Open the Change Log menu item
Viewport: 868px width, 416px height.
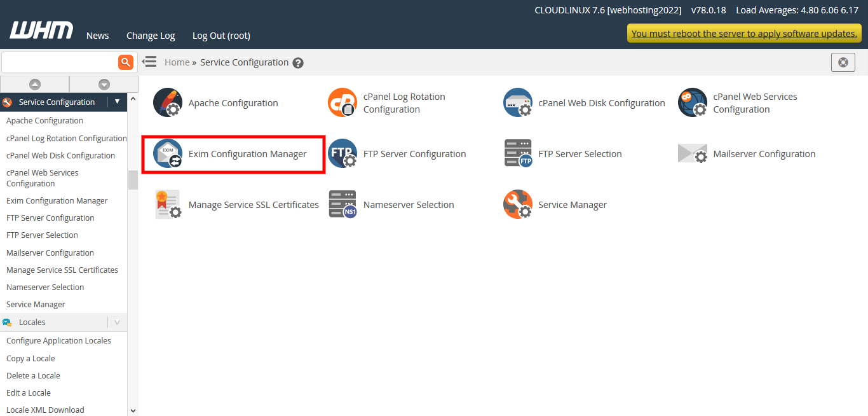pos(151,36)
